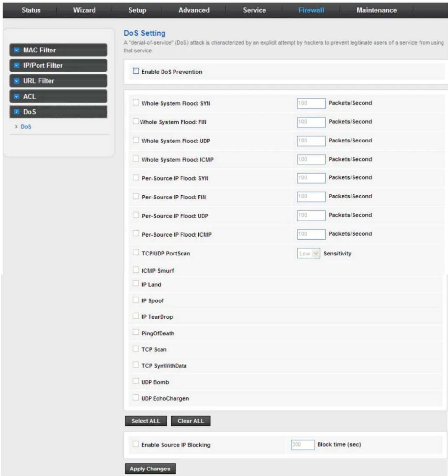The image size is (448, 476).
Task: Click the IP/Port Filter arrow icon
Action: pos(17,65)
